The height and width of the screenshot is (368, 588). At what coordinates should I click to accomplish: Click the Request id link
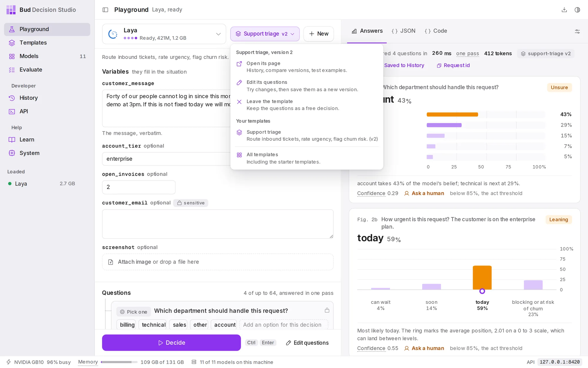453,65
